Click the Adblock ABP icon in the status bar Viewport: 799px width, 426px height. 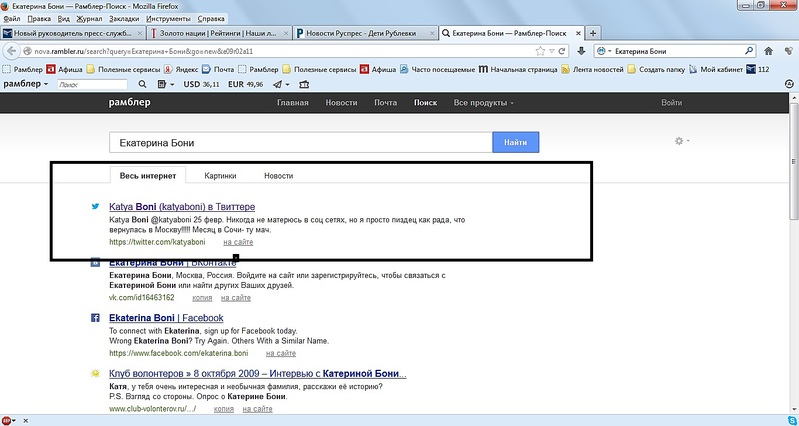(7, 421)
